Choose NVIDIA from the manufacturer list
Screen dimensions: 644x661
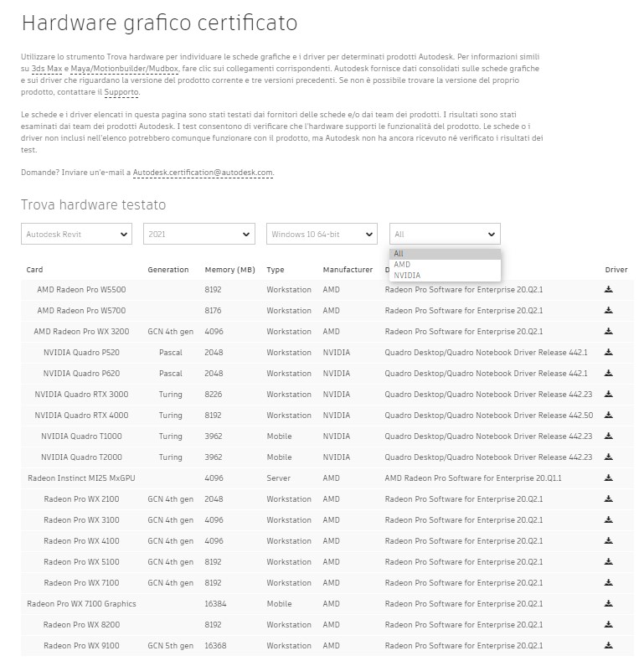click(445, 276)
